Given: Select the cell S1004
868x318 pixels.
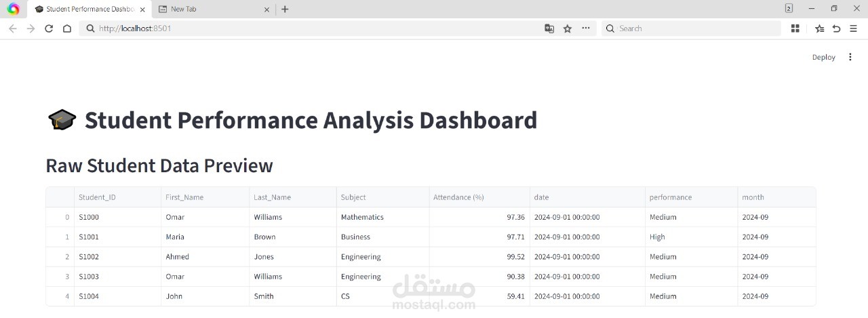Looking at the screenshot, I should pos(118,296).
